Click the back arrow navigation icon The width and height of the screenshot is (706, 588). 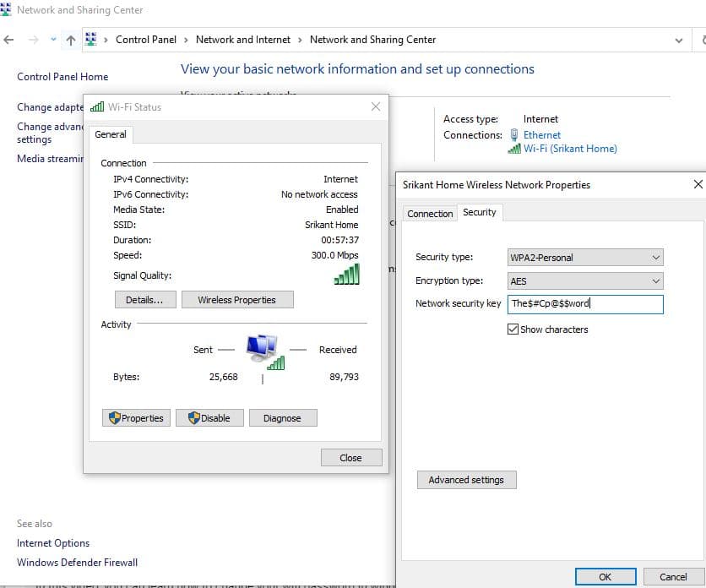[x=9, y=40]
